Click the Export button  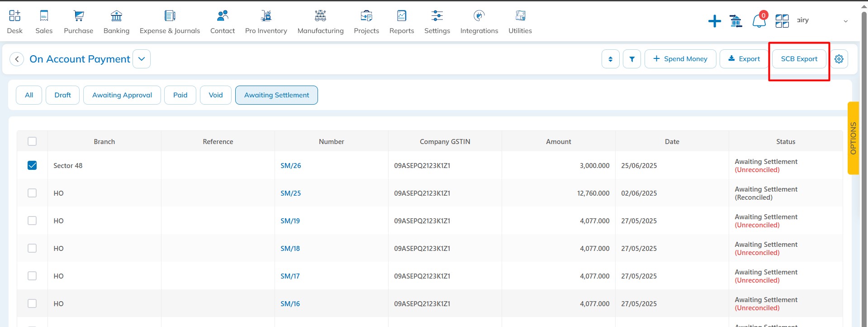click(x=744, y=59)
